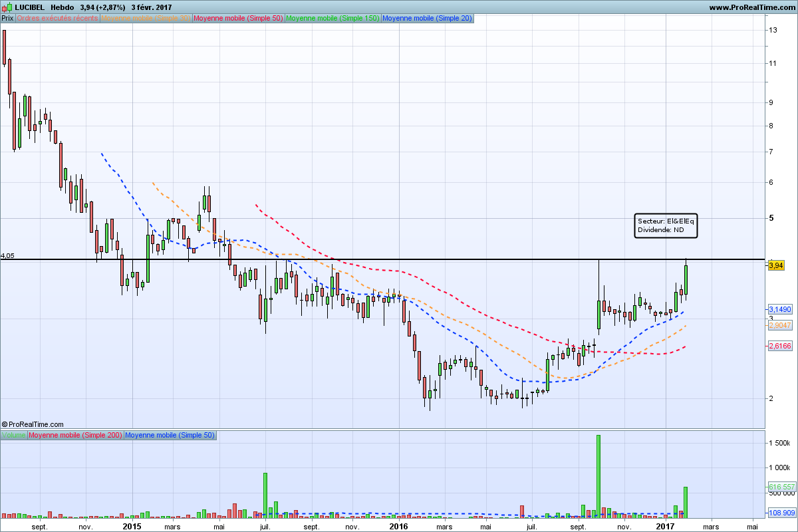Open volume Moyenne mobile Simple 200 label
This screenshot has height=532, width=798.
(x=75, y=435)
